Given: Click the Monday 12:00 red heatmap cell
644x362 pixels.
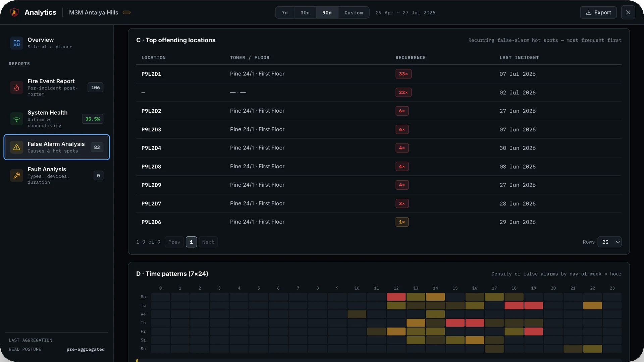Looking at the screenshot, I should tap(396, 297).
